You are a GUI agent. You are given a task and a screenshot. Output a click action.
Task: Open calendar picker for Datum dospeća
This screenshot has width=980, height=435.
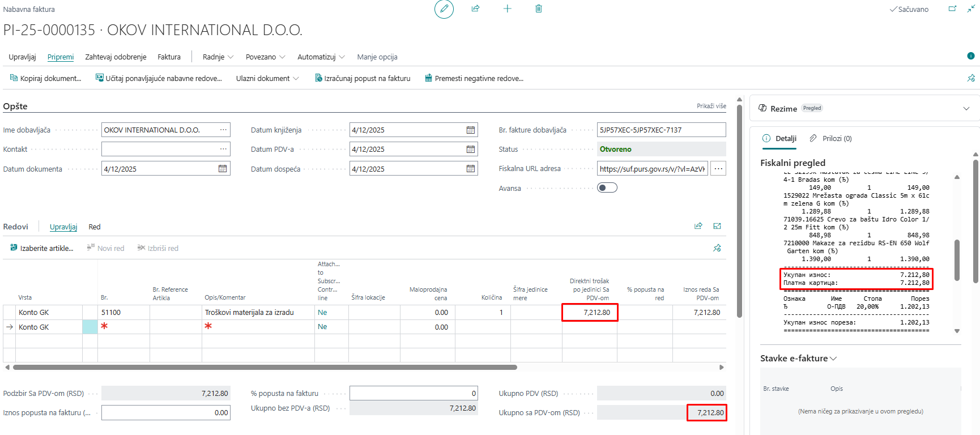(x=470, y=169)
